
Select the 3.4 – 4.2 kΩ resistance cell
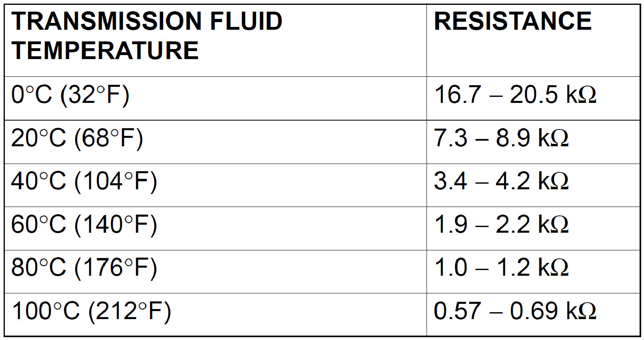(501, 181)
